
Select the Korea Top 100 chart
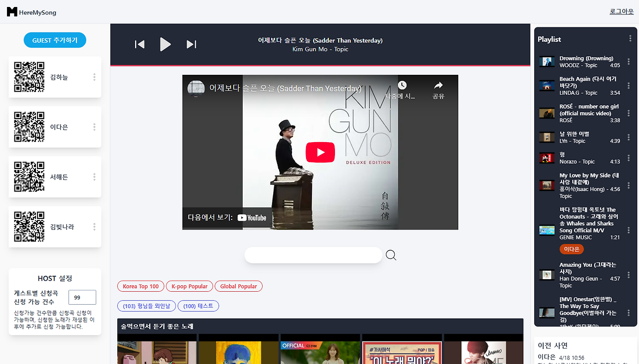pos(141,286)
